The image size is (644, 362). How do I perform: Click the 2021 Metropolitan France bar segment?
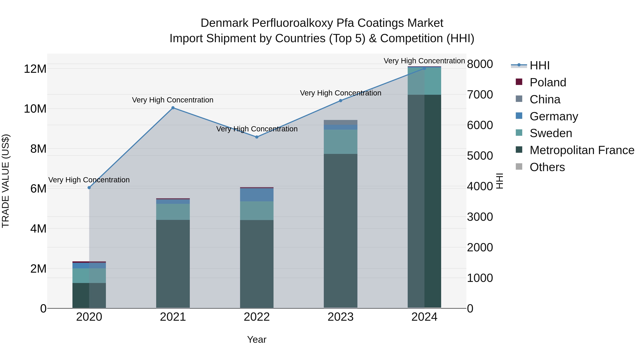(x=173, y=264)
